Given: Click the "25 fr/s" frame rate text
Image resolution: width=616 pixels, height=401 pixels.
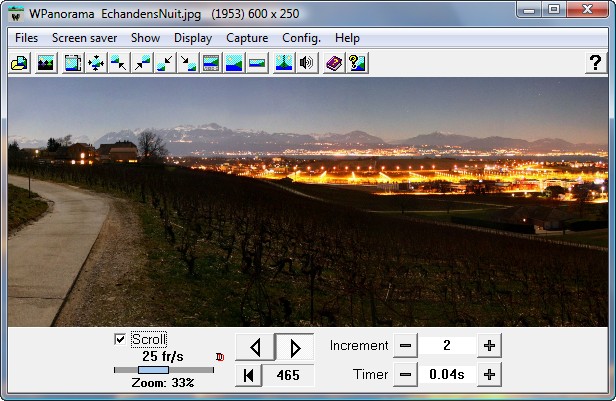Looking at the screenshot, I should click(x=163, y=356).
